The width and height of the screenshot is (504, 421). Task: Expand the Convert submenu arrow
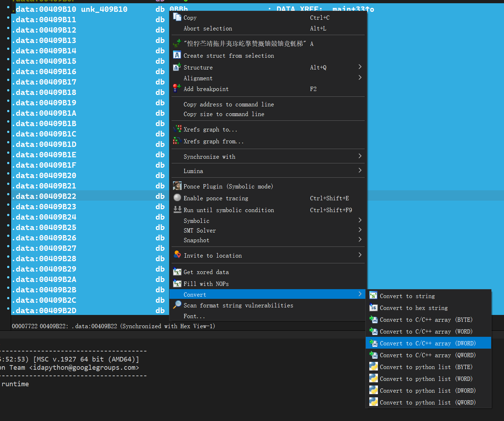pos(360,294)
